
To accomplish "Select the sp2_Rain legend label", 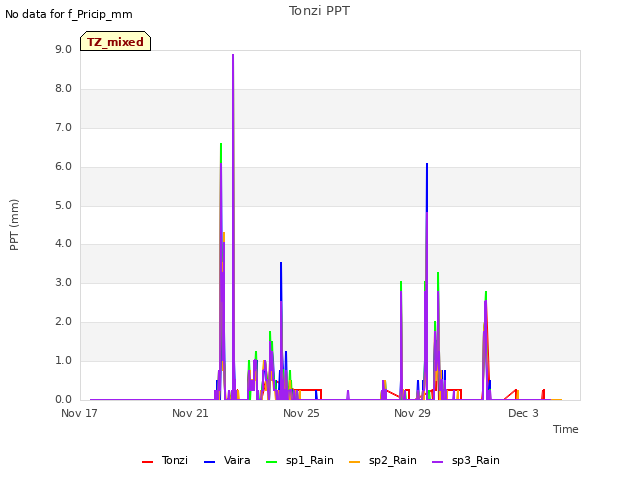I will 393,460.
